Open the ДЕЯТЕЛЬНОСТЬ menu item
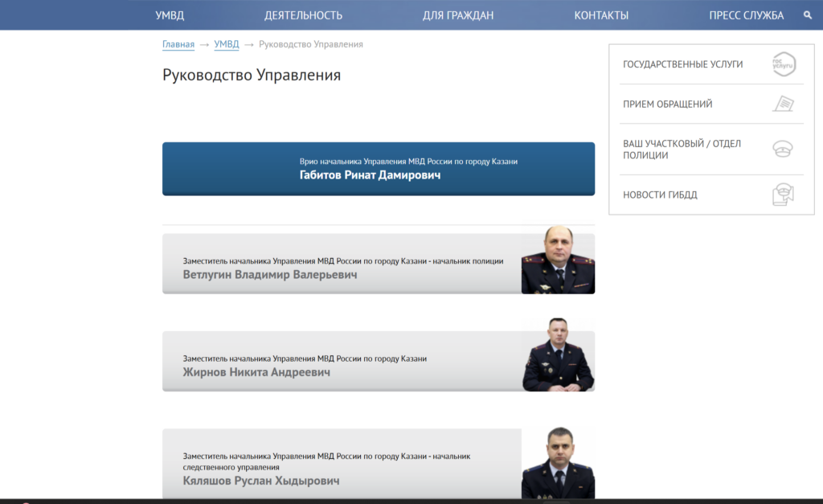Viewport: 823px width, 504px height. tap(303, 15)
